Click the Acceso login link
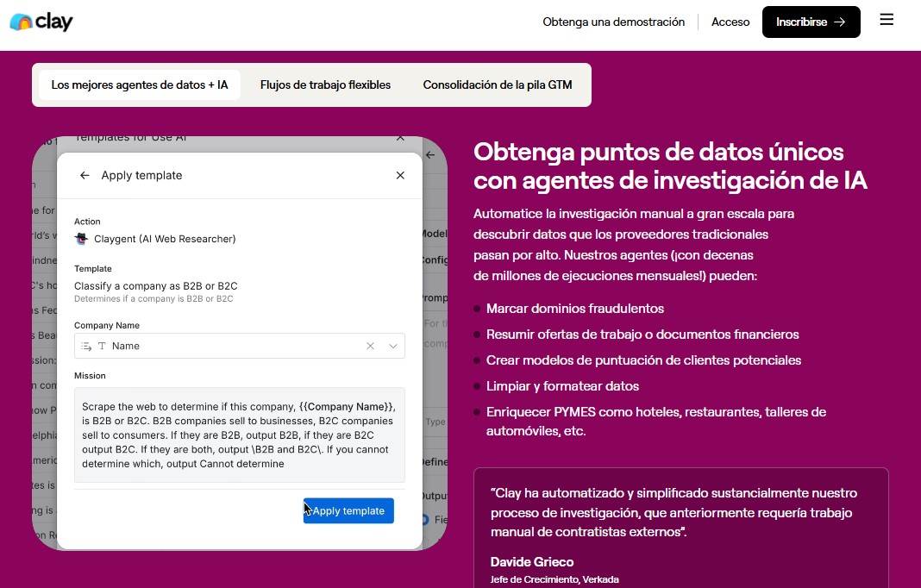The height and width of the screenshot is (588, 921). coord(730,22)
